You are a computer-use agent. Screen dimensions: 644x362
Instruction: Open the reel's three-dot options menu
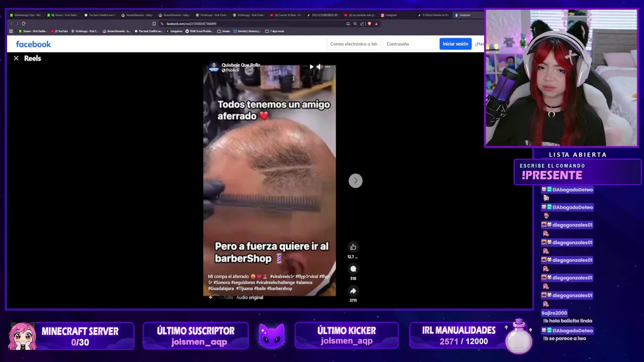(x=328, y=66)
